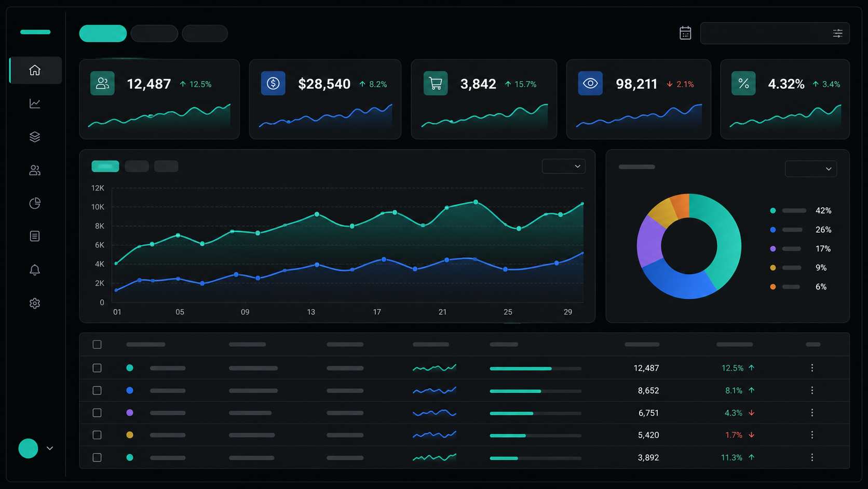Open the filter sliders icon in search bar
Viewport: 868px width, 489px height.
[x=837, y=33]
